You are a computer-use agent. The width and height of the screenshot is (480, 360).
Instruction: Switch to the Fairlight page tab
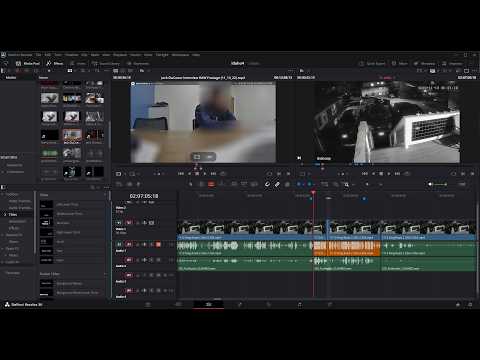pyautogui.click(x=299, y=304)
